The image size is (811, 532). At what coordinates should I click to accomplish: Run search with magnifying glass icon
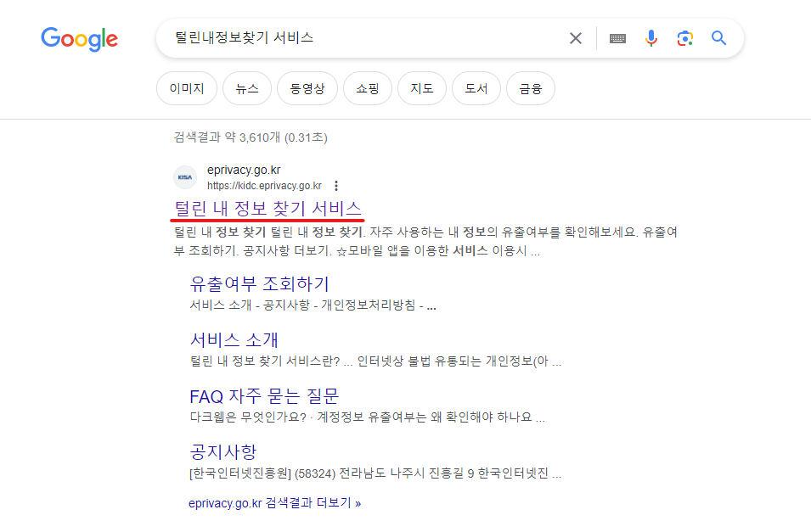pyautogui.click(x=718, y=37)
